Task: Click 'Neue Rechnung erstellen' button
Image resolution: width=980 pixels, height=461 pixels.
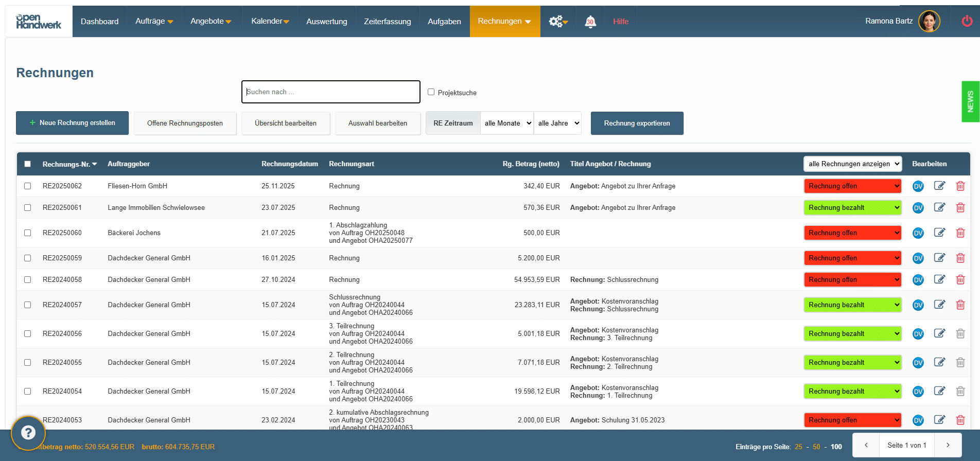Action: pyautogui.click(x=73, y=123)
